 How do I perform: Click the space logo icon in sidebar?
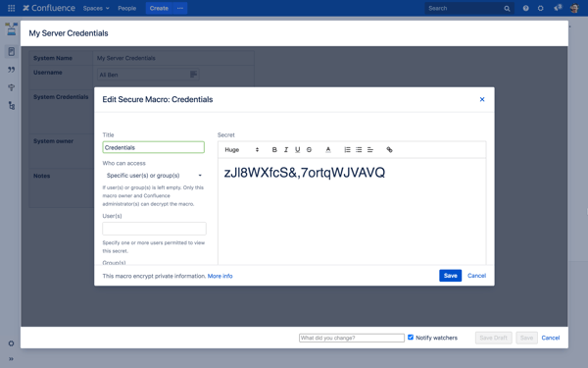(11, 28)
